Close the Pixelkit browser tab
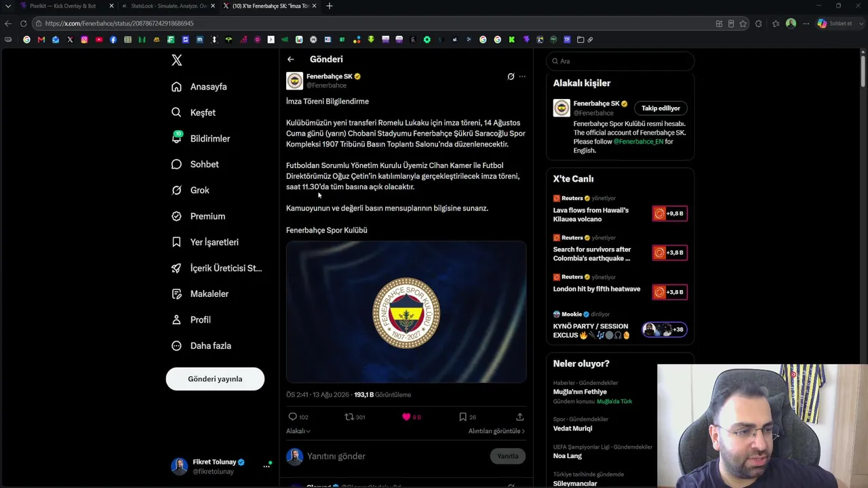The height and width of the screenshot is (488, 868). pos(111,6)
